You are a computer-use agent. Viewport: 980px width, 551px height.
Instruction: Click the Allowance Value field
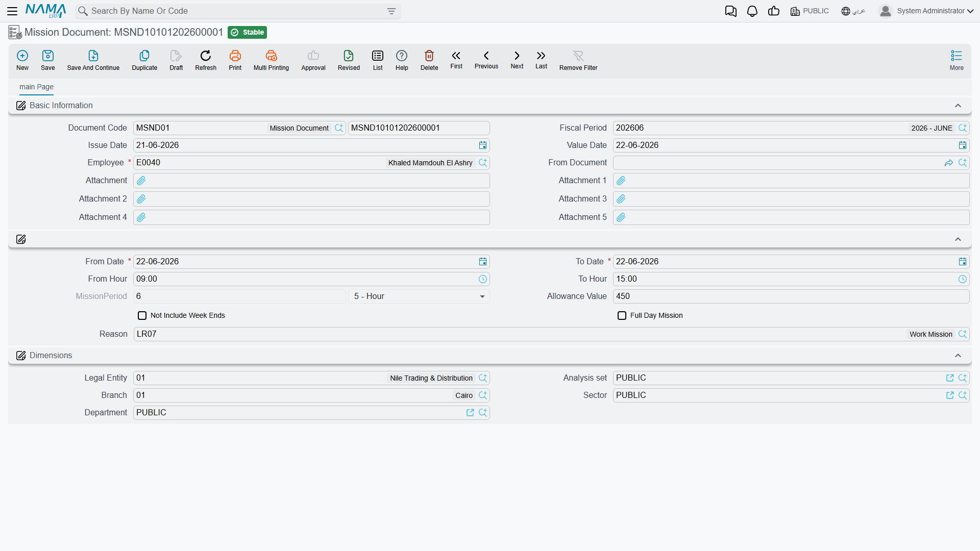click(791, 296)
